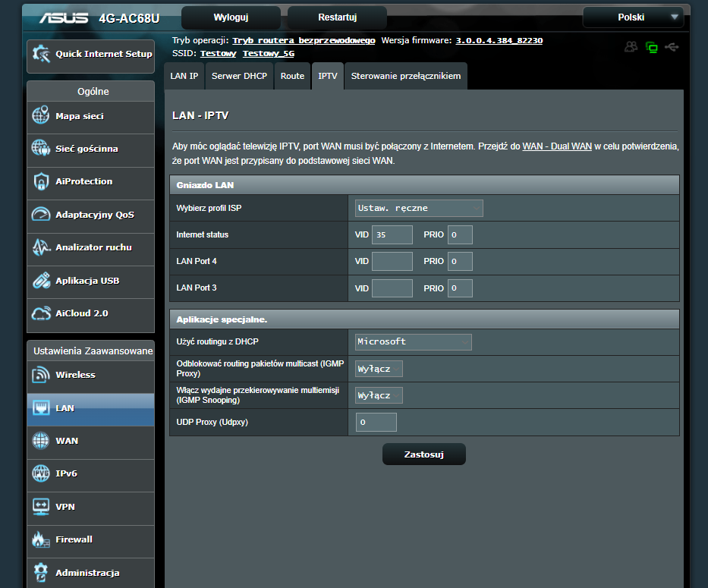Open the Polski language selector

632,17
